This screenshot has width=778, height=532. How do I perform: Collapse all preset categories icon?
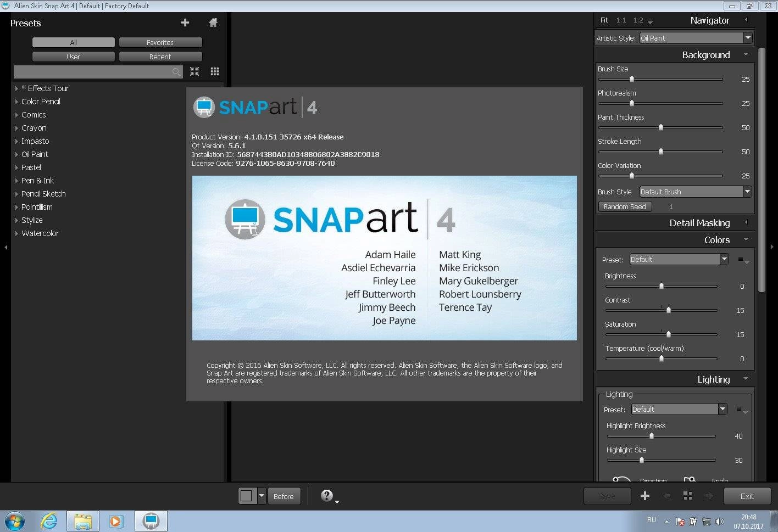coord(194,71)
